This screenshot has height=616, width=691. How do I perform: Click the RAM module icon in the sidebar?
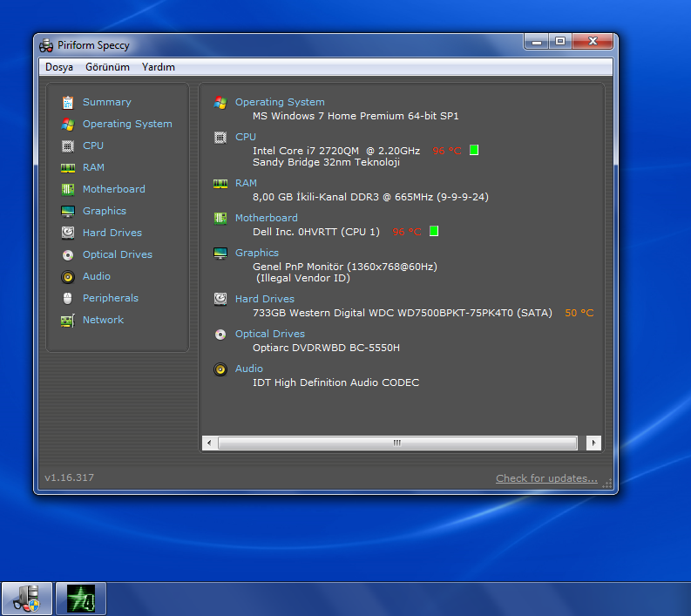(67, 168)
